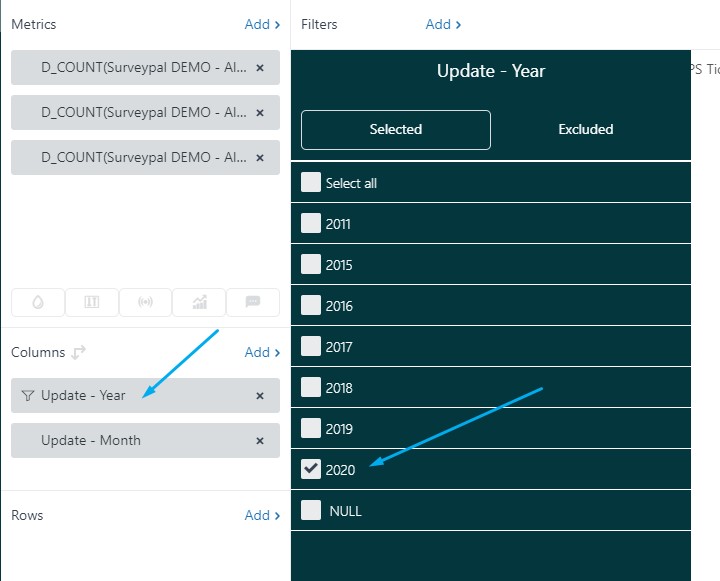The image size is (720, 581).
Task: Select the third D_COUNT metric item
Action: click(145, 158)
